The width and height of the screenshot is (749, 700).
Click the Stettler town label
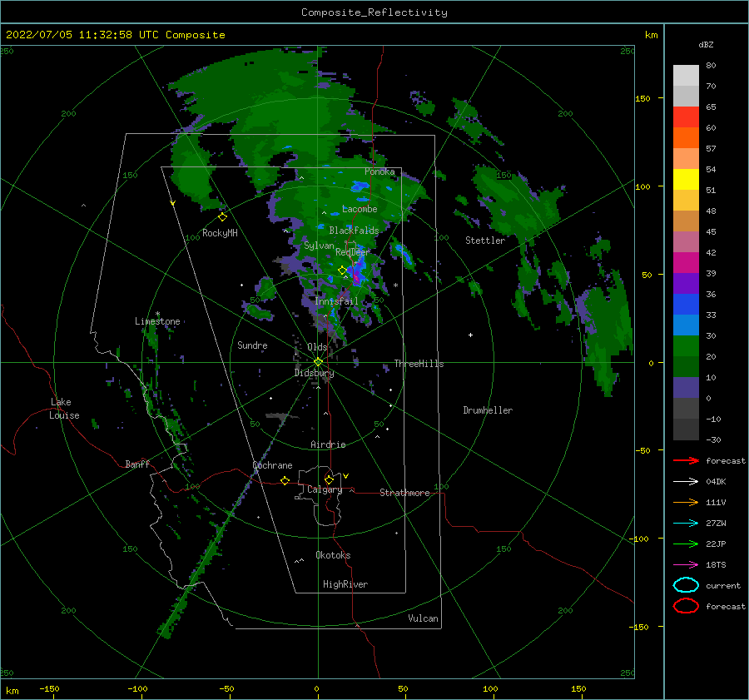pyautogui.click(x=485, y=241)
